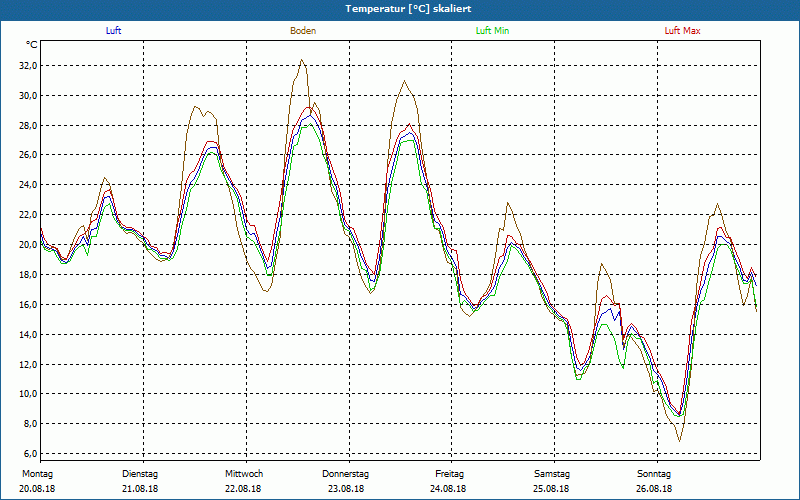Viewport: 800px width, 500px height.
Task: Click the 32,0 y-axis value
Action: [28, 66]
